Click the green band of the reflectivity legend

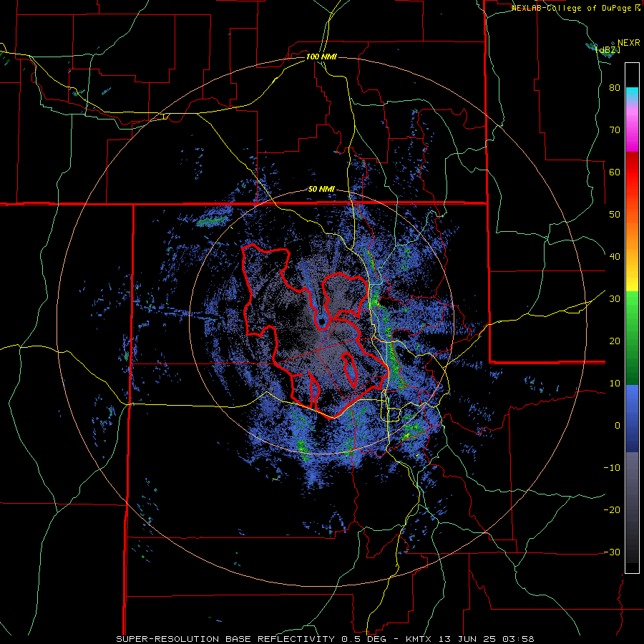(632, 339)
